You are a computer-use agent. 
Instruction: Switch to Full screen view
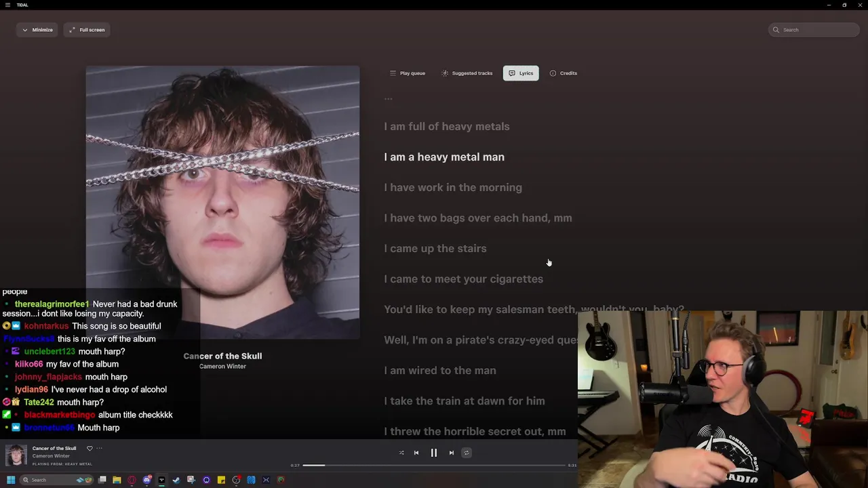click(87, 30)
